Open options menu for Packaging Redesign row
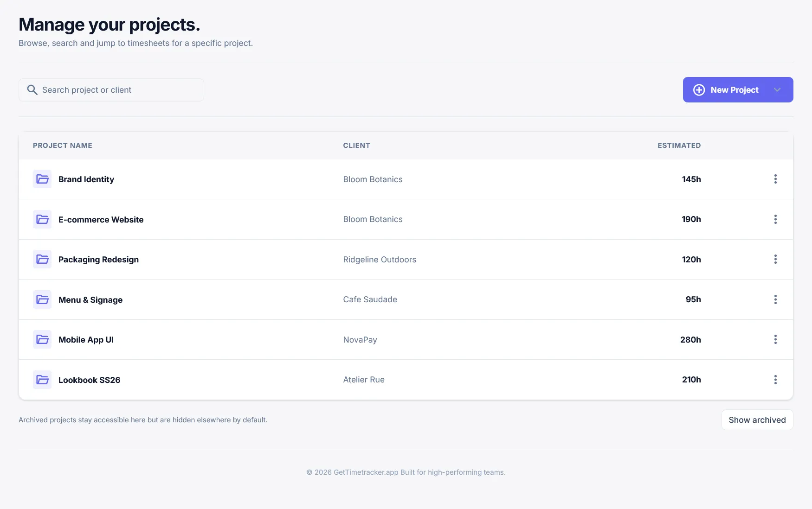Image resolution: width=812 pixels, height=509 pixels. click(x=775, y=259)
